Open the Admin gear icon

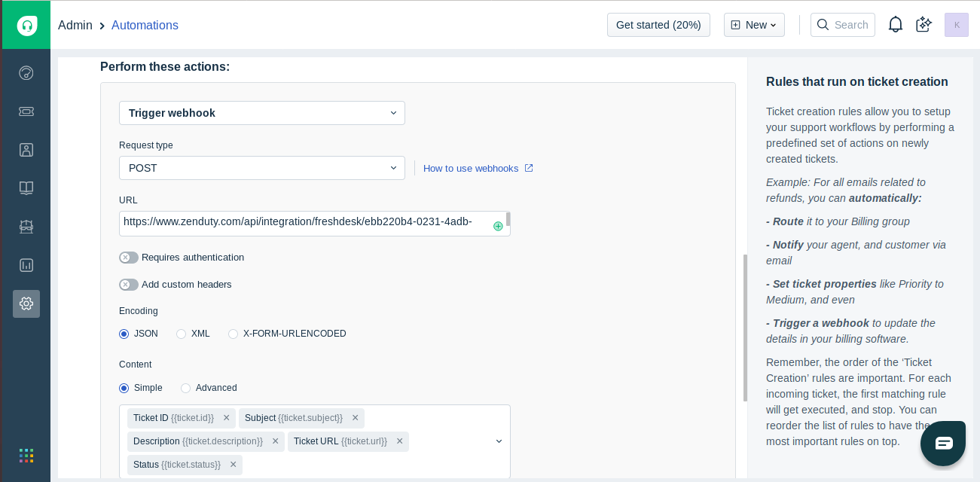(x=26, y=304)
